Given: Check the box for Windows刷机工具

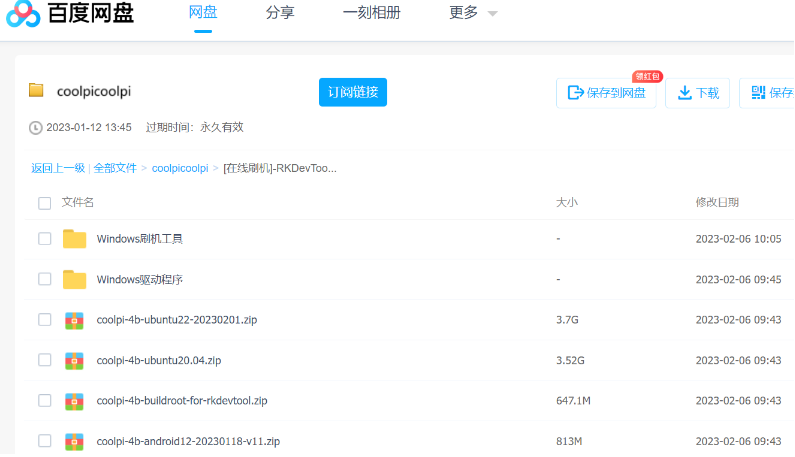Looking at the screenshot, I should (x=45, y=238).
